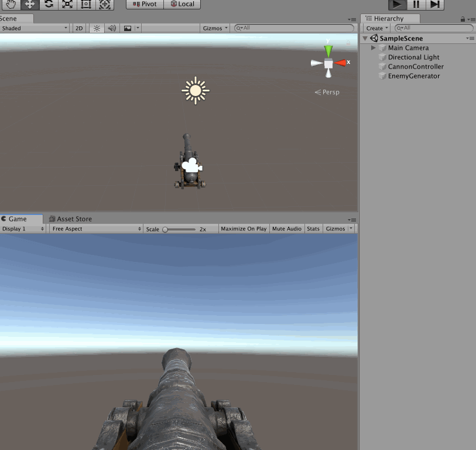Select the Hierarchy tab
Image resolution: width=476 pixels, height=450 pixels.
[389, 19]
